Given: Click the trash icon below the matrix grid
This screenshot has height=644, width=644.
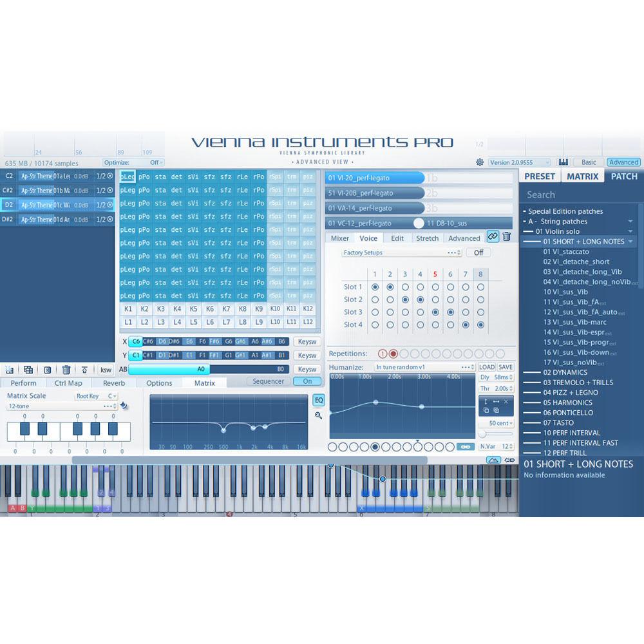Looking at the screenshot, I should 67,369.
